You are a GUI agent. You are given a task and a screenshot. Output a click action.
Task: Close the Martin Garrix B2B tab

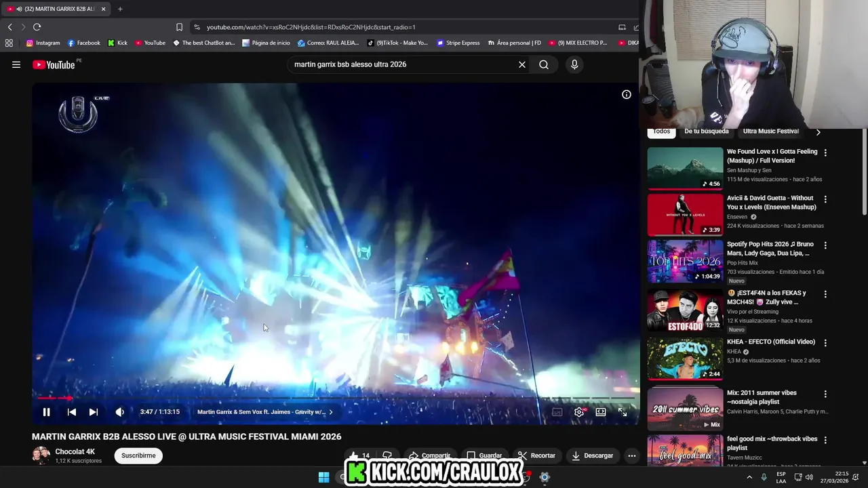click(x=104, y=9)
